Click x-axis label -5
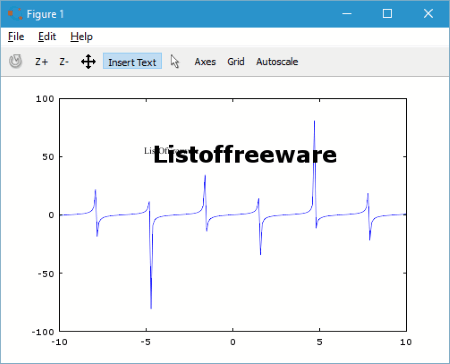The width and height of the screenshot is (450, 364). tap(145, 342)
